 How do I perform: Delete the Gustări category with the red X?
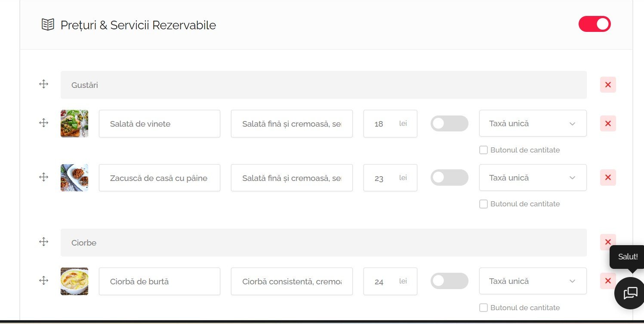(607, 84)
